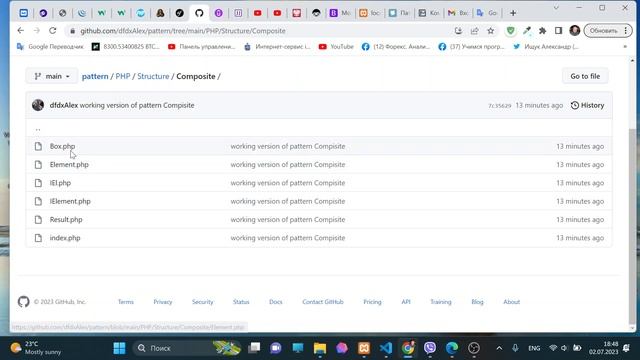Open File Explorer from taskbar
Screen dimensions: 640x360
[x=320, y=348]
